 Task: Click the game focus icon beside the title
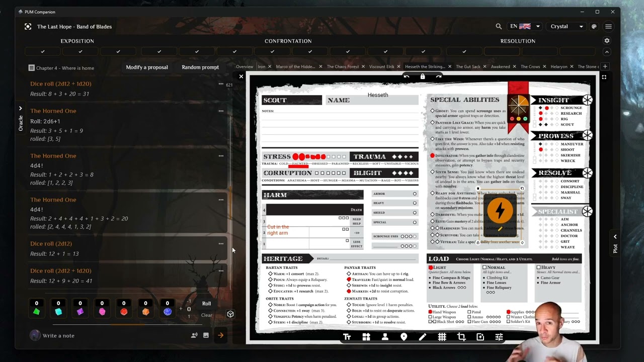click(x=28, y=27)
